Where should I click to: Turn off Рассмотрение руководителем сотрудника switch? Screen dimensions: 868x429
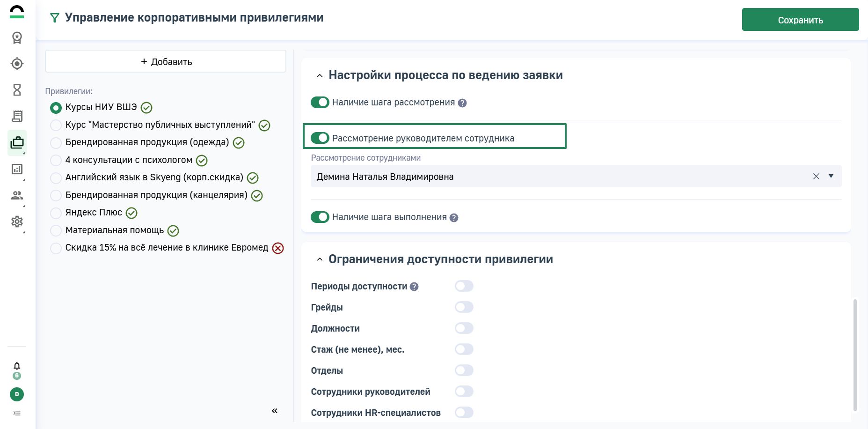320,138
